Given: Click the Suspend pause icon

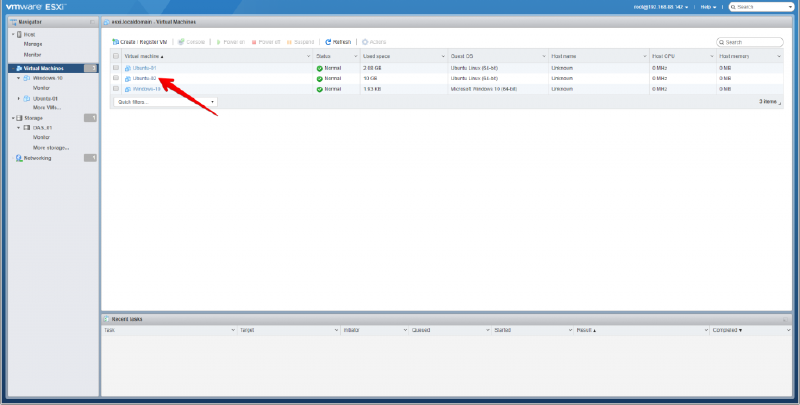Looking at the screenshot, I should pyautogui.click(x=290, y=42).
